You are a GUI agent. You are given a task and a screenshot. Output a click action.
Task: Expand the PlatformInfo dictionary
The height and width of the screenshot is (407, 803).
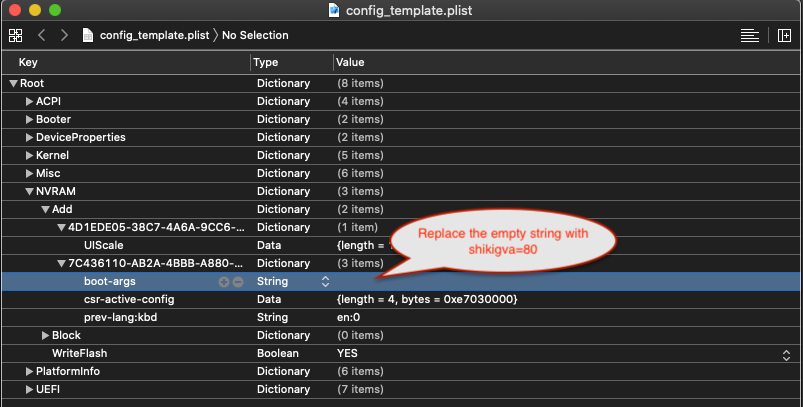[x=29, y=371]
